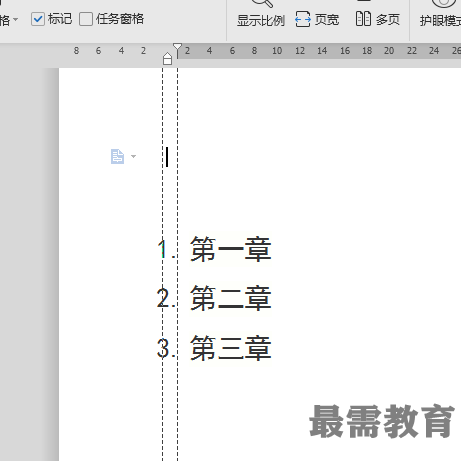
Task: Click the heading text 第一章
Action: (x=231, y=249)
